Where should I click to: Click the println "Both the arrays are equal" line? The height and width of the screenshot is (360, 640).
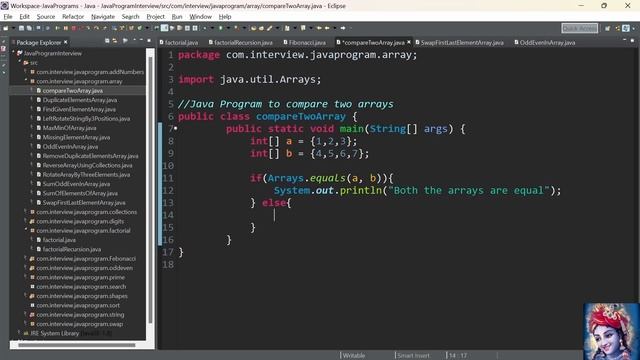click(417, 191)
